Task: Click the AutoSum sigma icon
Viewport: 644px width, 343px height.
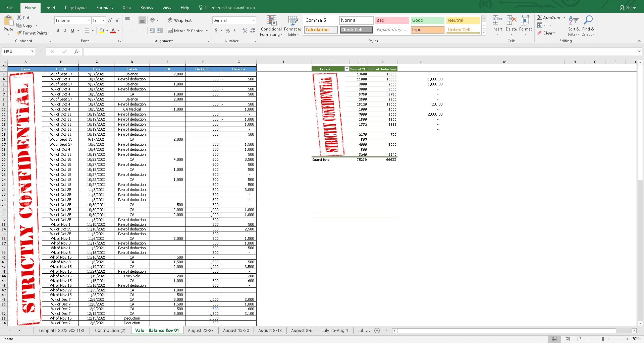Action: 539,17
